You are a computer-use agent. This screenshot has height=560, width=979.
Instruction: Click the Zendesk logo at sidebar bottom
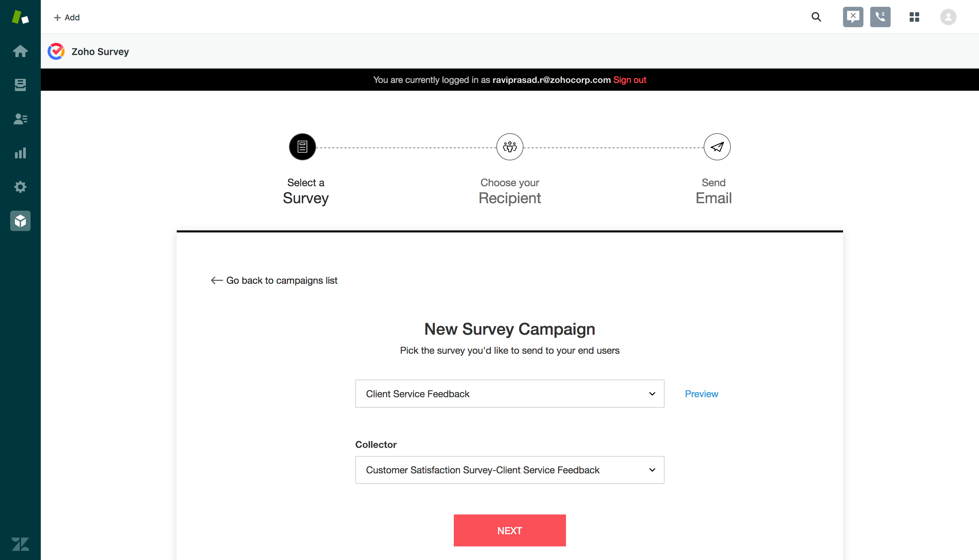coord(20,544)
